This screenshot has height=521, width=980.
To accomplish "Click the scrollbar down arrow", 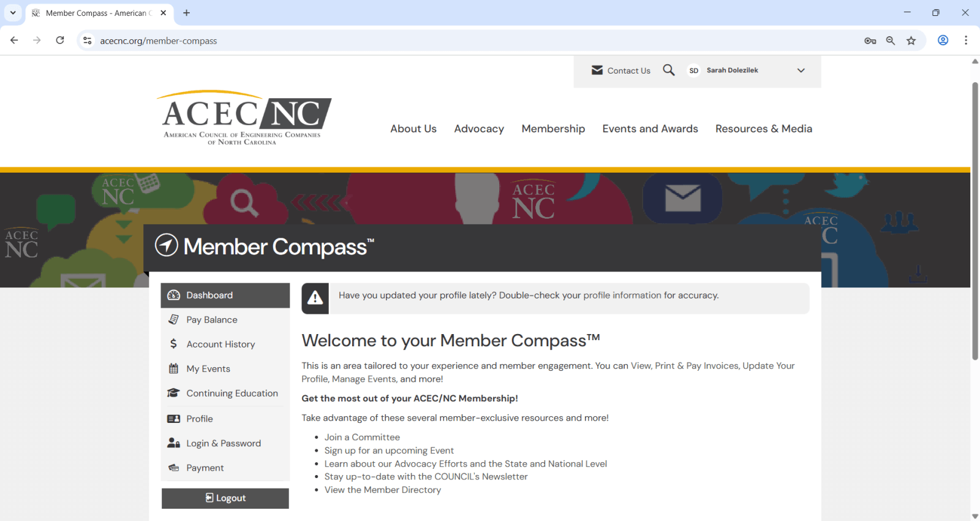I will click(x=975, y=516).
